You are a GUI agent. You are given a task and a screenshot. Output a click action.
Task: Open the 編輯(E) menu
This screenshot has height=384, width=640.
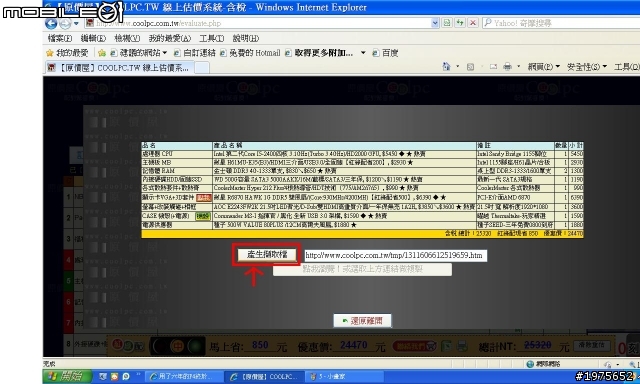[93, 38]
